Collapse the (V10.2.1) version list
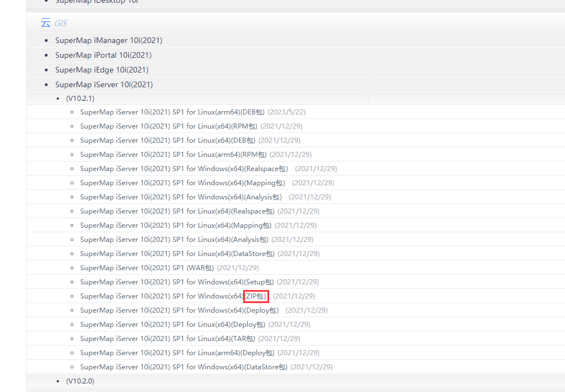Screen dimensions: 565x392 pyautogui.click(x=80, y=99)
